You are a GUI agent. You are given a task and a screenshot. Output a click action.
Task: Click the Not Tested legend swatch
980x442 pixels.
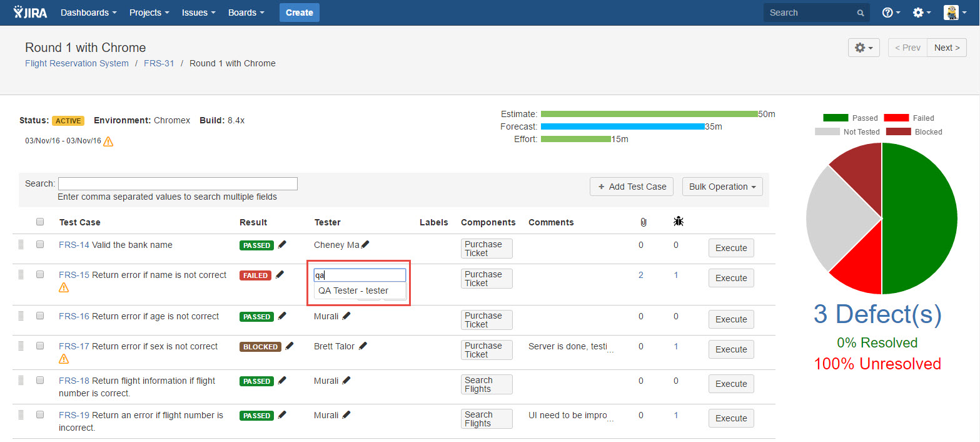pos(827,131)
